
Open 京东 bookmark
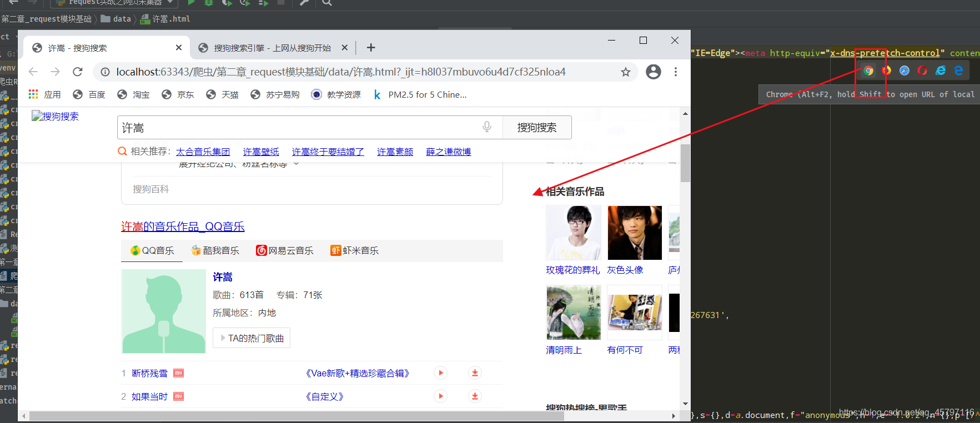[x=178, y=94]
